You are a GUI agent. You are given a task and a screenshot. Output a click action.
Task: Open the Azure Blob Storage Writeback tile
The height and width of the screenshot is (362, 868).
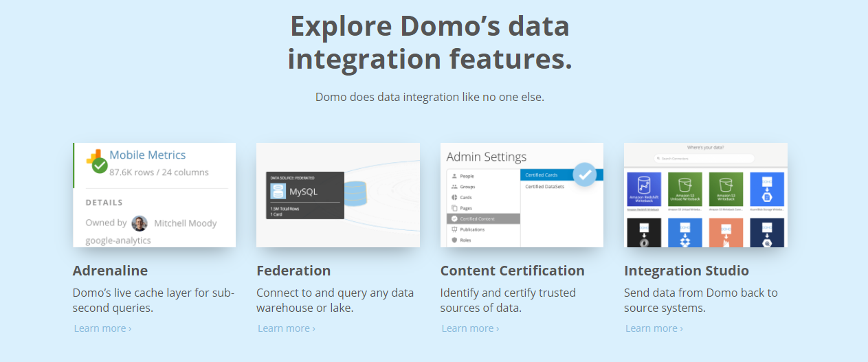point(766,189)
